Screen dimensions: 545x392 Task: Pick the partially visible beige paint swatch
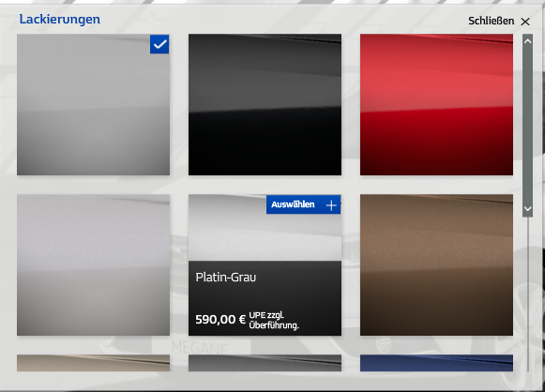point(93,363)
